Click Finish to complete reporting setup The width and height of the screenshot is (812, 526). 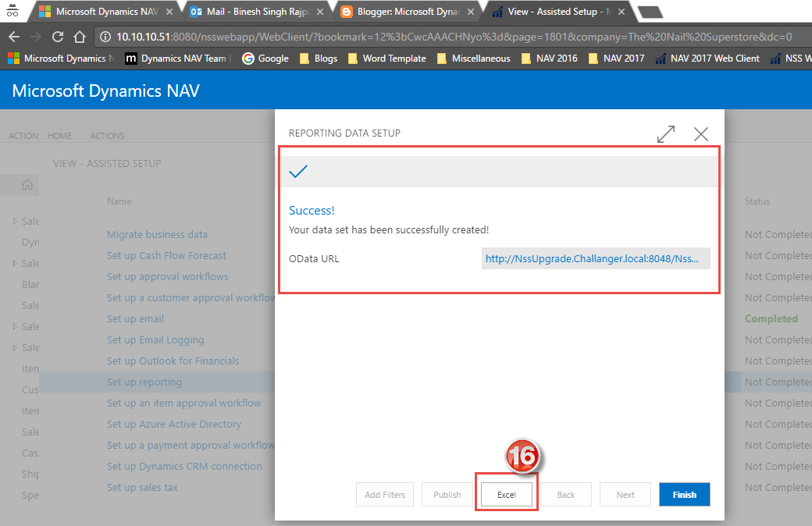pos(684,494)
